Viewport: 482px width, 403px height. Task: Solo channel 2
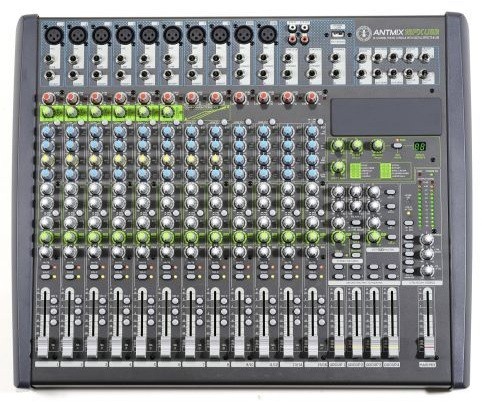click(x=70, y=276)
